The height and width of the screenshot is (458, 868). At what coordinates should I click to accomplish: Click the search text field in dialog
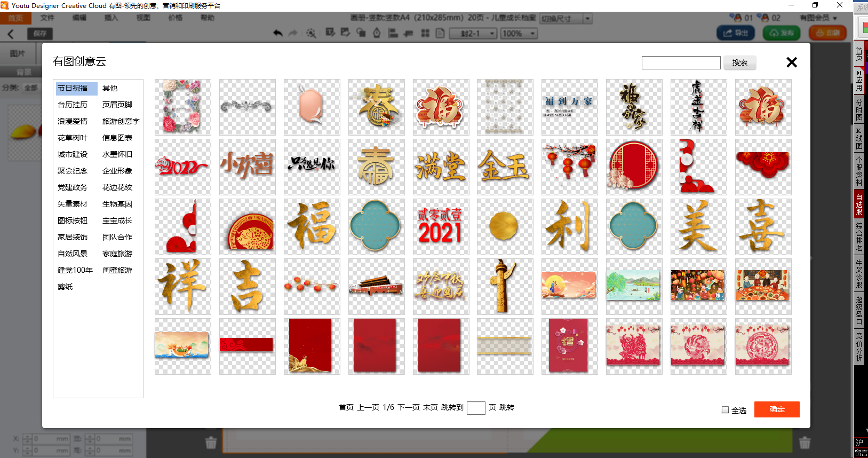(681, 62)
